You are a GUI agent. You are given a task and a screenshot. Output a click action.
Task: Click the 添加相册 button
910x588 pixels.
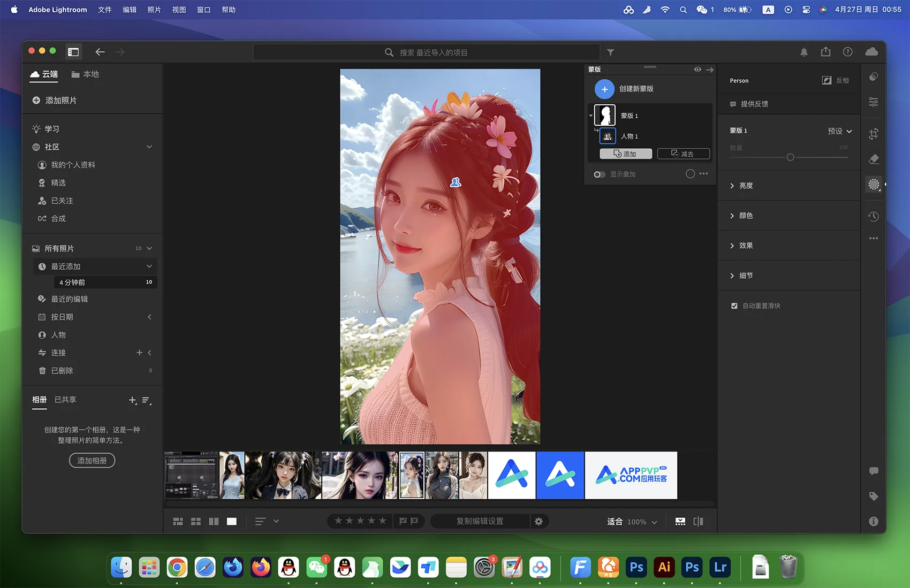click(x=92, y=461)
